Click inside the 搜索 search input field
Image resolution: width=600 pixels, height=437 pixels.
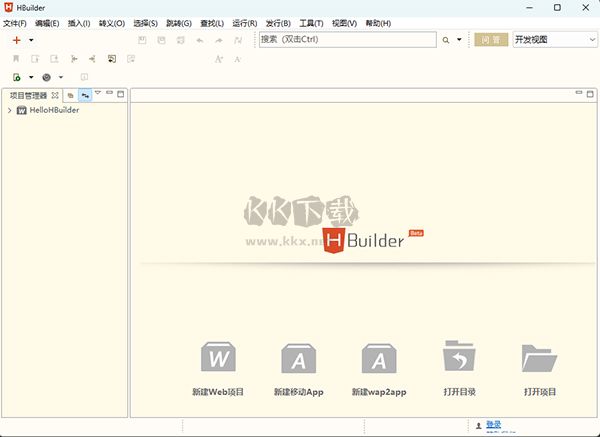coord(345,40)
